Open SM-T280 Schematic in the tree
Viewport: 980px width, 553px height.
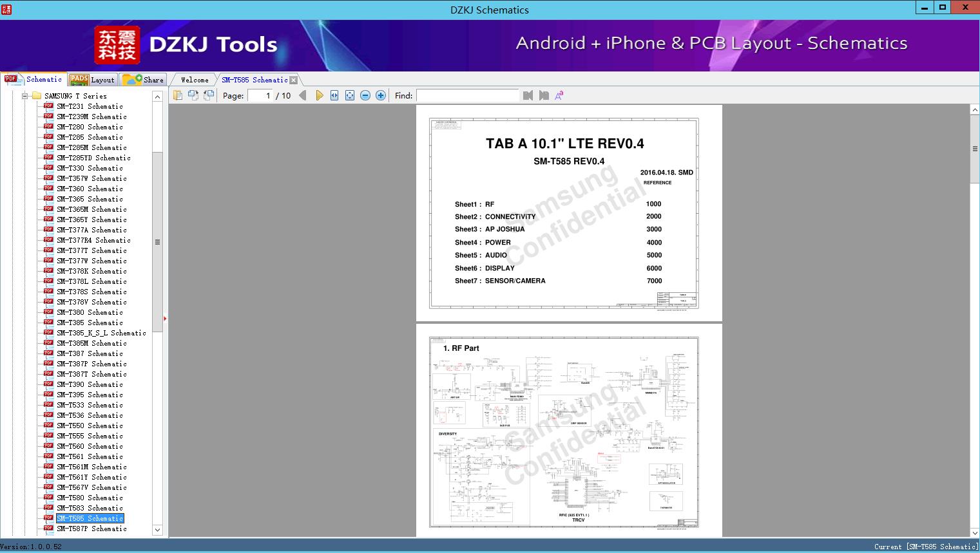point(90,127)
